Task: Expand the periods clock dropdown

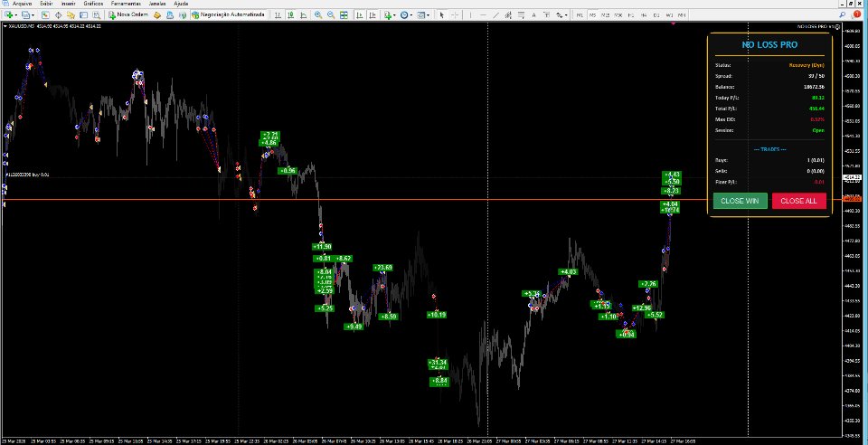Action: click(410, 15)
